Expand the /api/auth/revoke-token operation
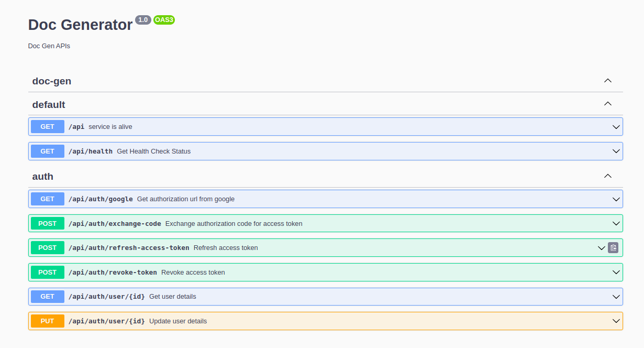The height and width of the screenshot is (348, 644). (616, 272)
